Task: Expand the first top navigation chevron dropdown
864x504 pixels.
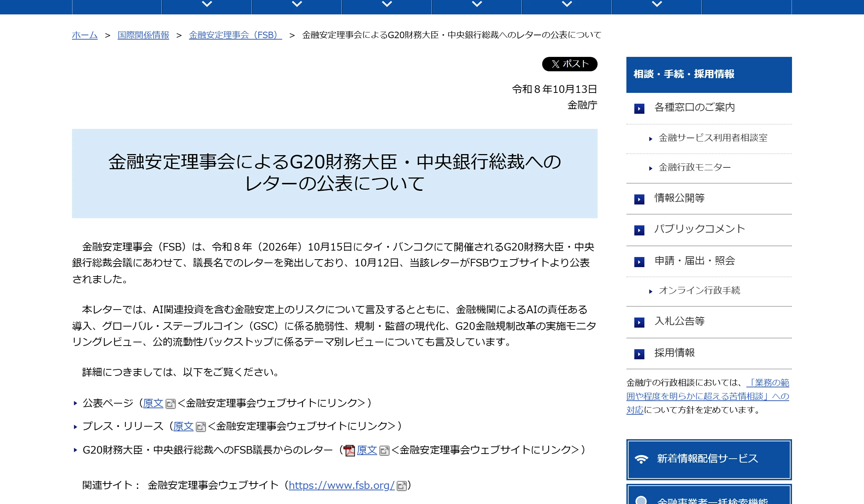Action: tap(207, 4)
